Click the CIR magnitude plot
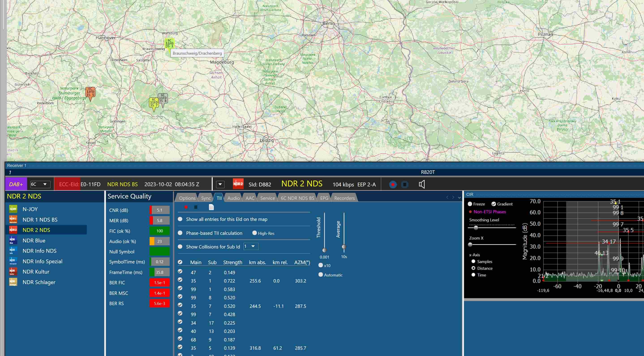This screenshot has height=356, width=644. (593, 242)
